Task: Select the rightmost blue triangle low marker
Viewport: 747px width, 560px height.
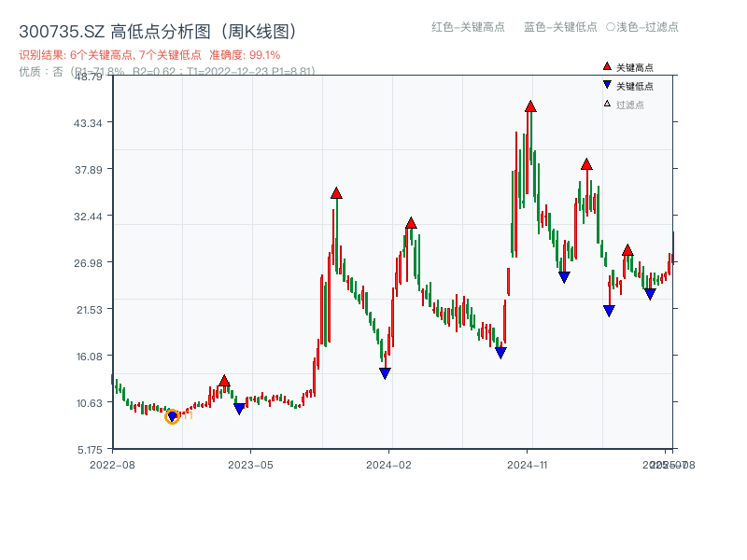Action: (x=651, y=292)
